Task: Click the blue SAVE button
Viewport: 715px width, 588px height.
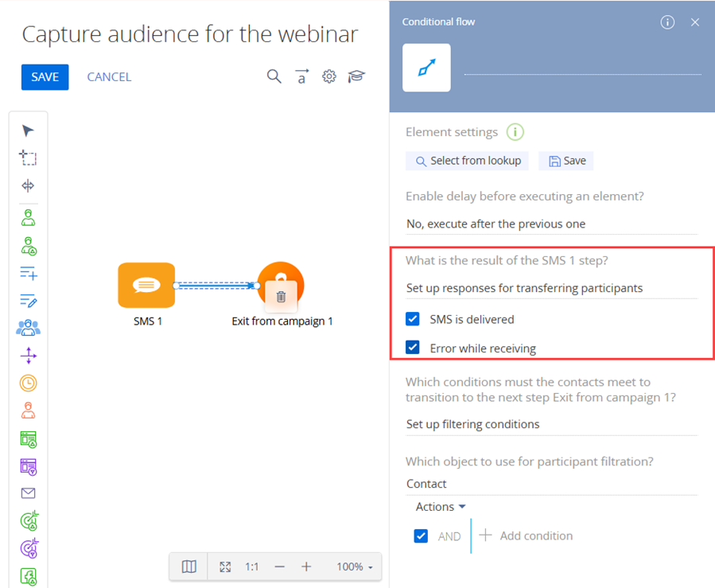Action: pos(45,77)
